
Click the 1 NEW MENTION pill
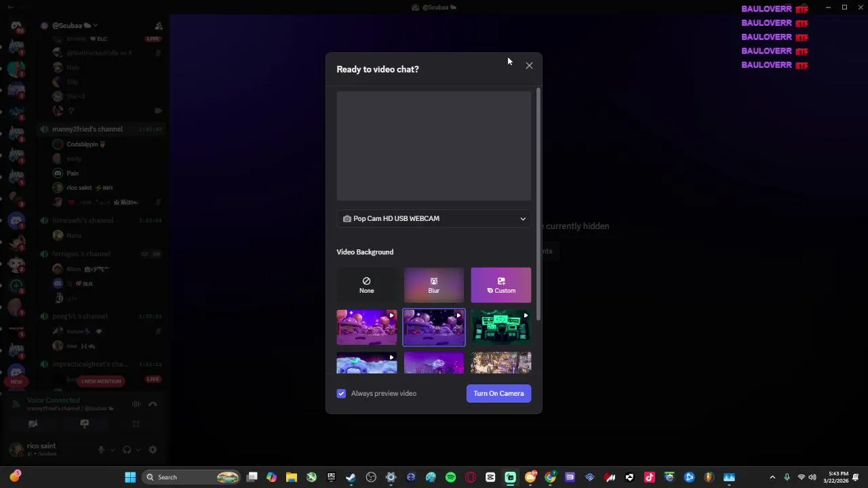click(x=101, y=381)
